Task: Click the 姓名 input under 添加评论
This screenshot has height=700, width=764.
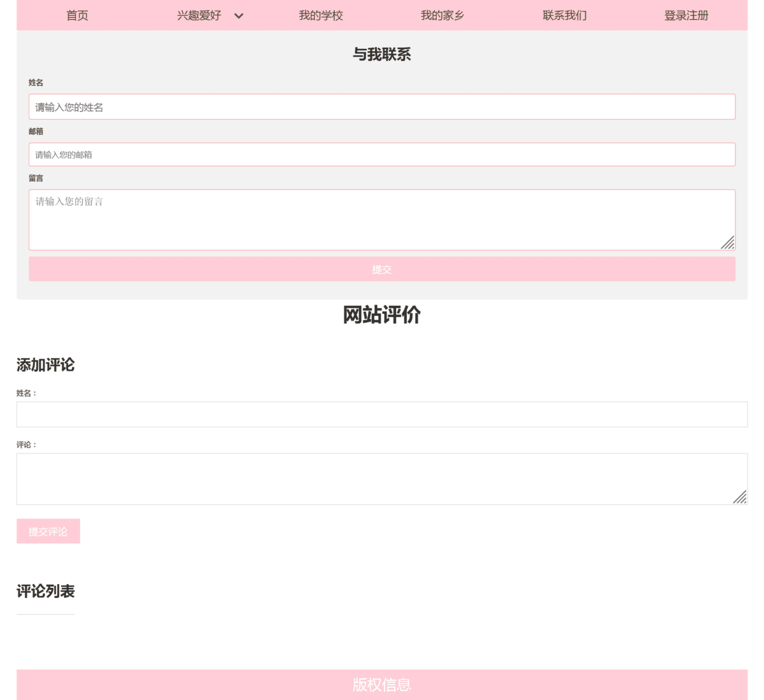Action: [x=382, y=415]
